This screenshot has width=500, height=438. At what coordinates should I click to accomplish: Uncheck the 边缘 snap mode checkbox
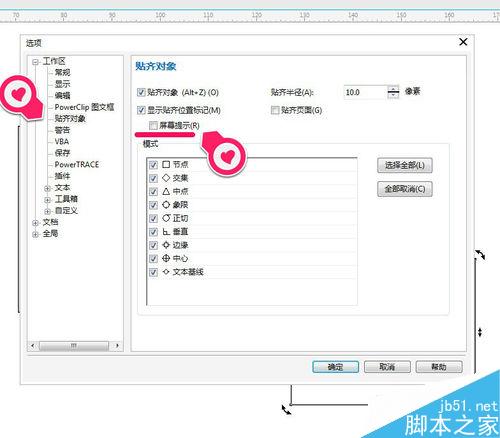(x=153, y=245)
